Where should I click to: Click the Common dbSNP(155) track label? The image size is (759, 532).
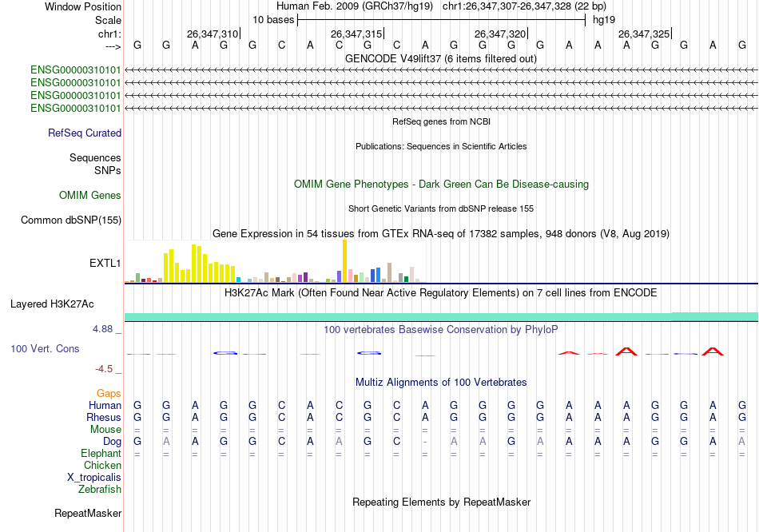click(x=71, y=220)
